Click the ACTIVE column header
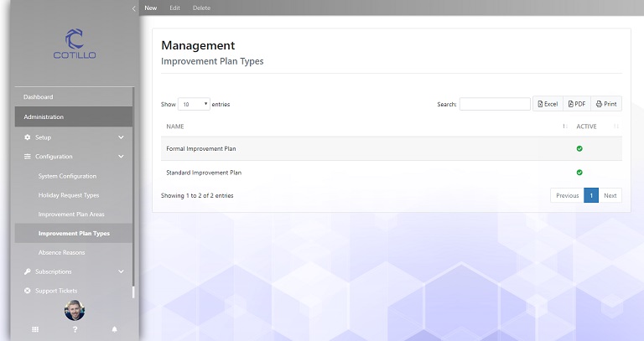Screen dimensions: 644x341 pos(586,127)
